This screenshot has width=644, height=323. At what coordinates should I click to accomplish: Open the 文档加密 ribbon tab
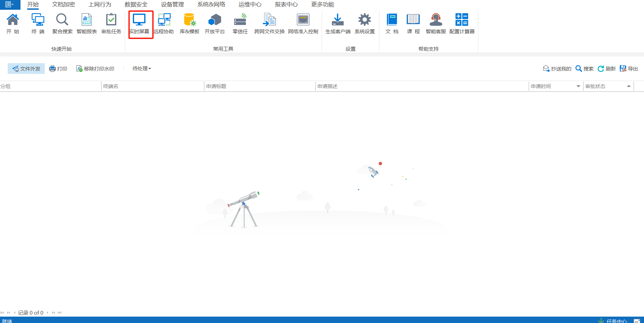pyautogui.click(x=64, y=5)
